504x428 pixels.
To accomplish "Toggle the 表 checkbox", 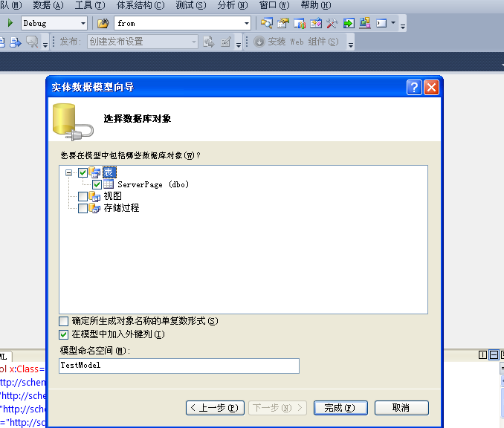I will [83, 172].
